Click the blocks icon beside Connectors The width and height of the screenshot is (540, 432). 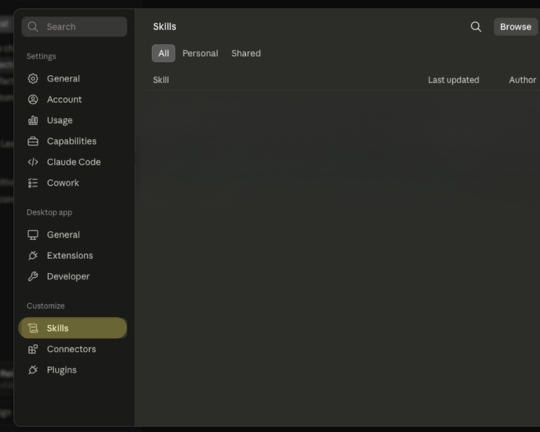(33, 349)
